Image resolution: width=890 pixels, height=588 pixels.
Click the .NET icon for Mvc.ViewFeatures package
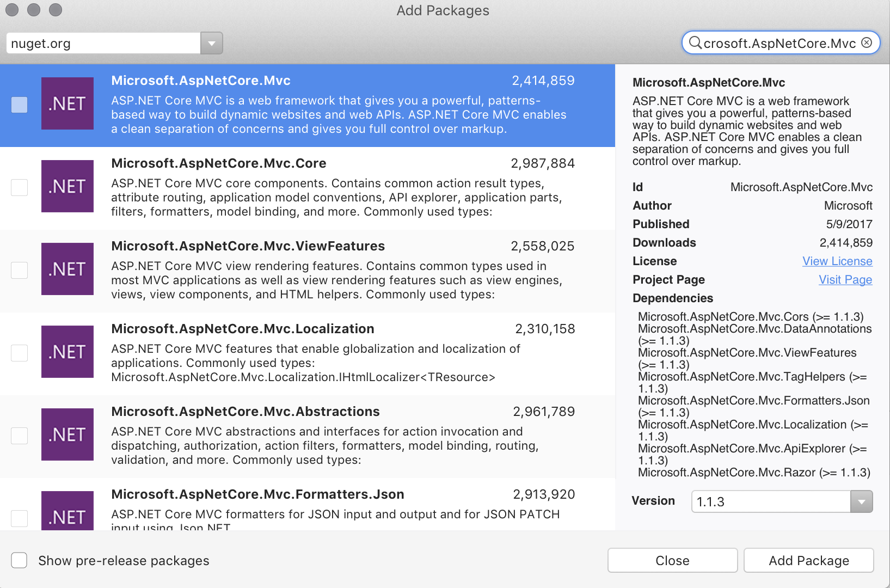[x=67, y=269]
